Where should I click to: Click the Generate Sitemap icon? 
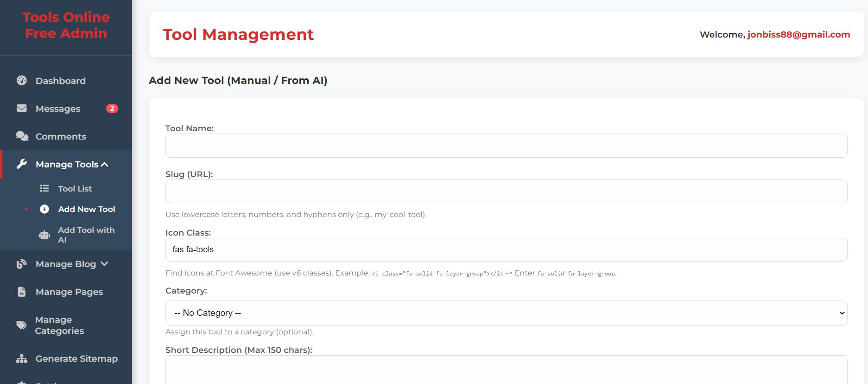pyautogui.click(x=22, y=358)
